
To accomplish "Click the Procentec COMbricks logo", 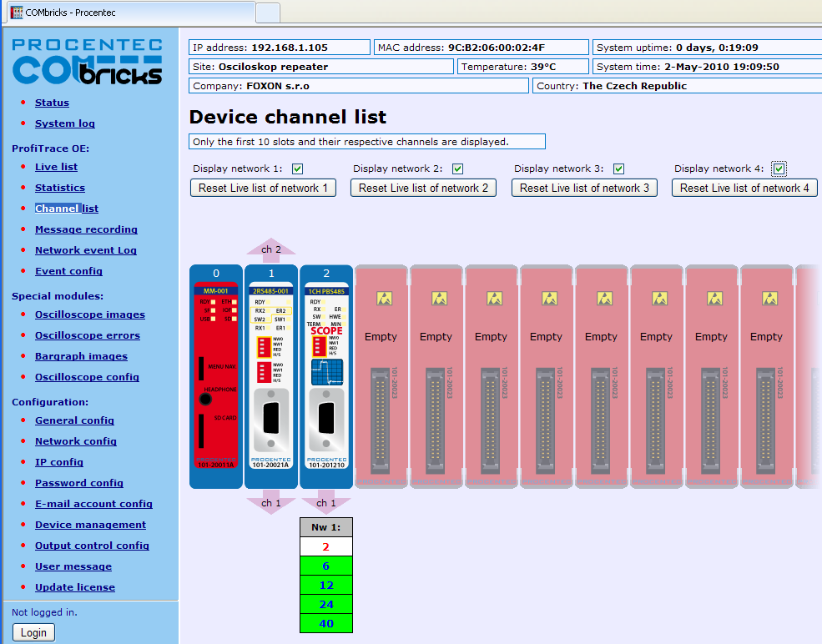I will (x=88, y=61).
